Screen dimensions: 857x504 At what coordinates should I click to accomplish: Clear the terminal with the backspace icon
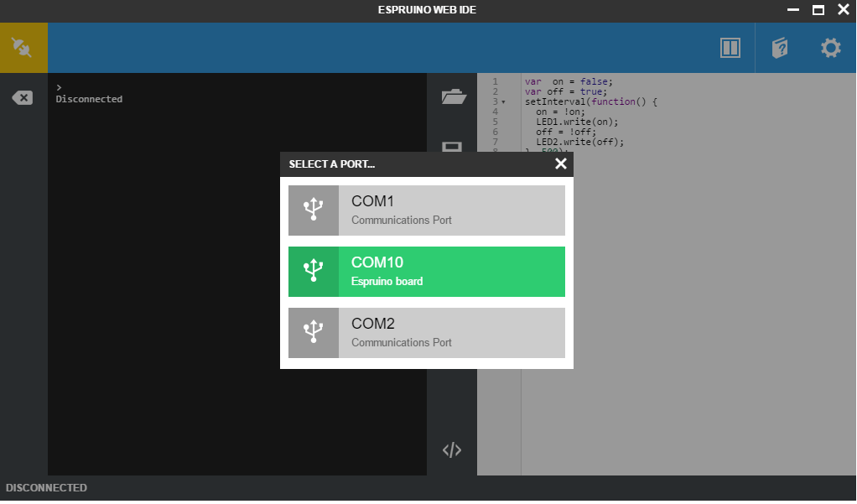click(x=23, y=98)
